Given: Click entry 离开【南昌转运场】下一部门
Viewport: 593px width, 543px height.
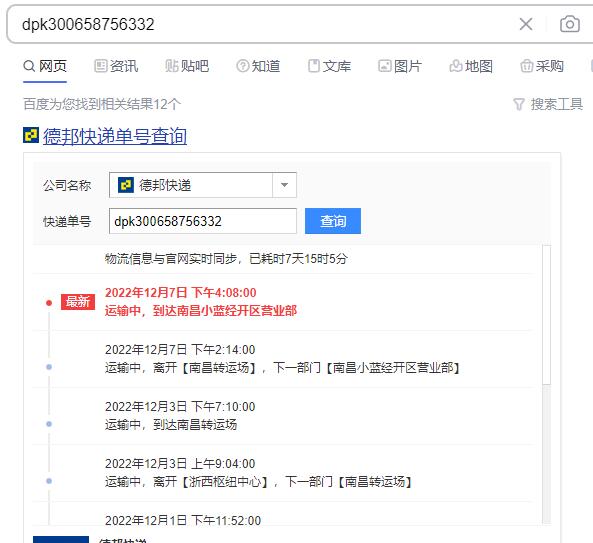Looking at the screenshot, I should [283, 368].
